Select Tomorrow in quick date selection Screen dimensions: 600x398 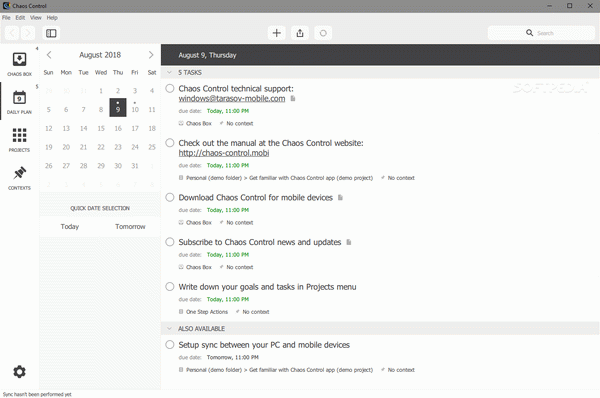[130, 227]
